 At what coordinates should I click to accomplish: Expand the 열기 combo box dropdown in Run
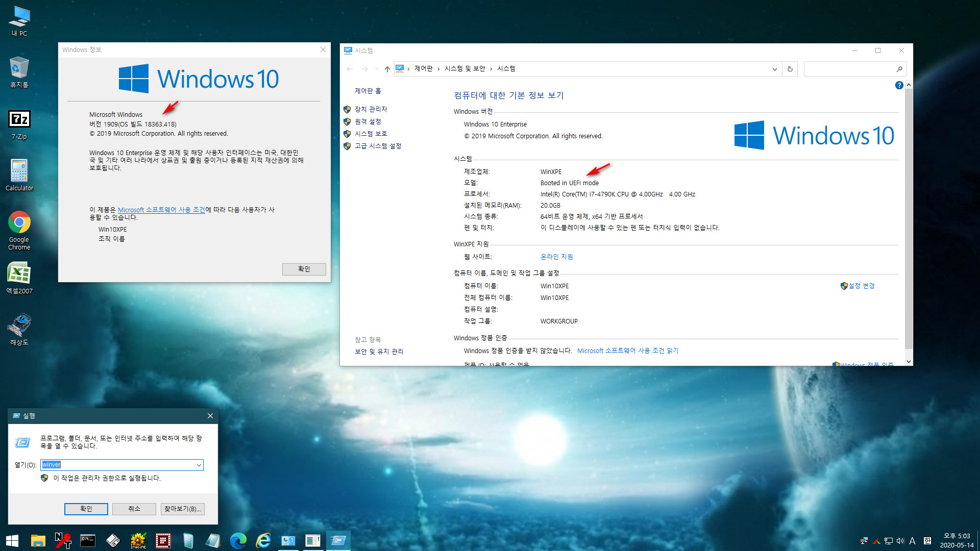click(x=199, y=465)
